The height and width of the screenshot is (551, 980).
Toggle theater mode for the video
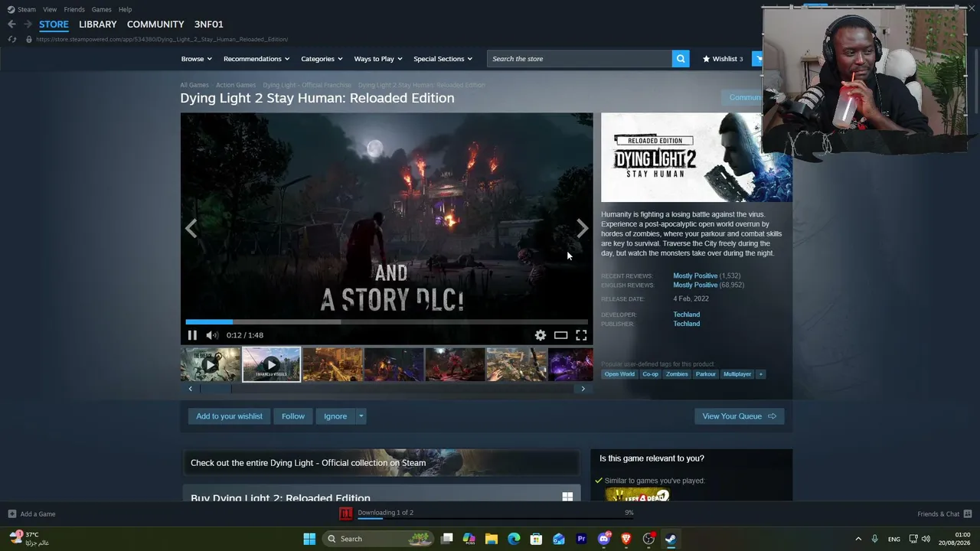pos(561,335)
